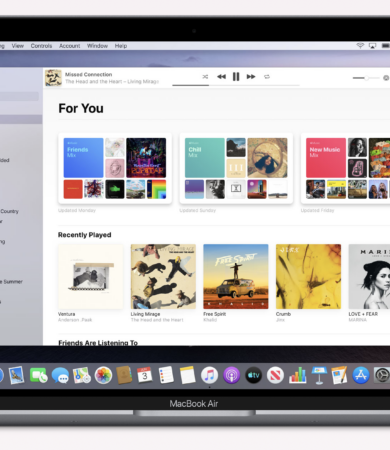Open Calendar from the Dock

145,376
